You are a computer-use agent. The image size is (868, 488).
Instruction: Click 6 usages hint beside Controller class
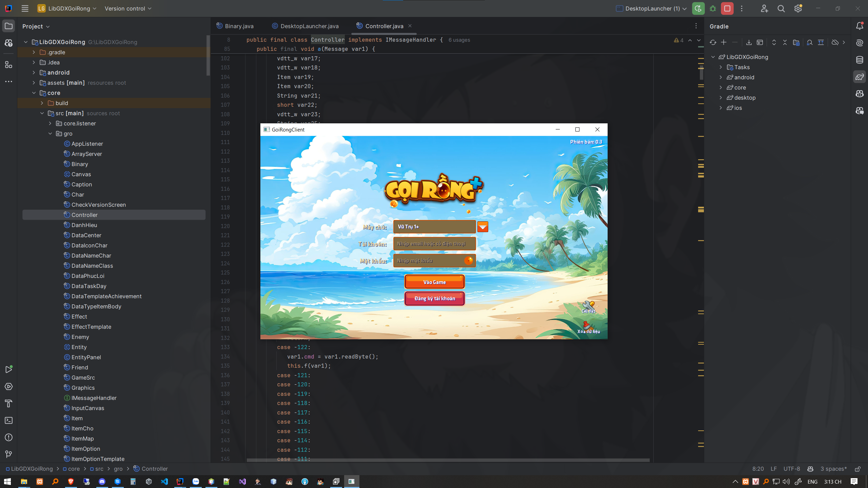(459, 40)
